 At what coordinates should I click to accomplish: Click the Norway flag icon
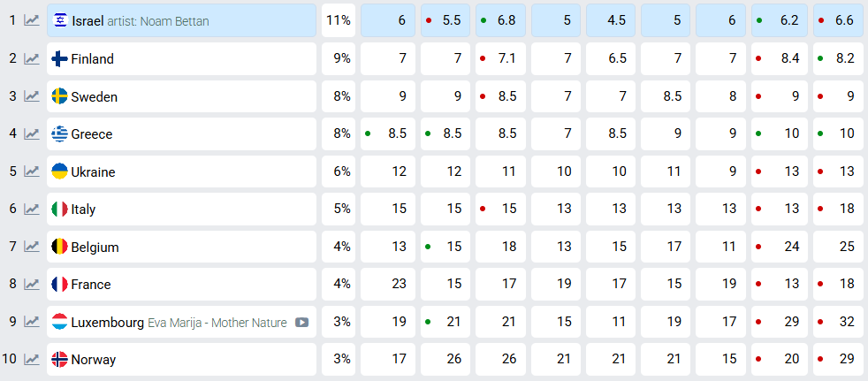pos(60,360)
